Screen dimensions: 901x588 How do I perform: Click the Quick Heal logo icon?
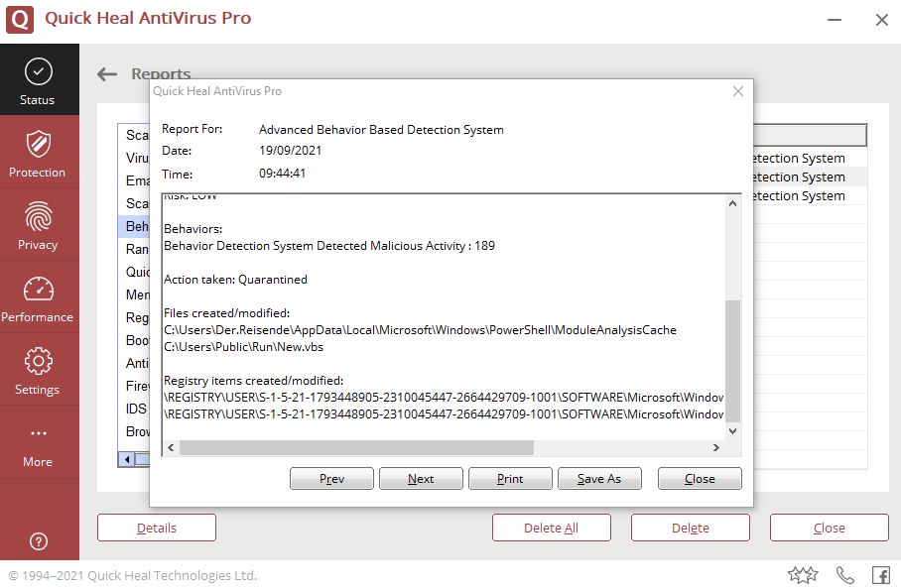[20, 19]
